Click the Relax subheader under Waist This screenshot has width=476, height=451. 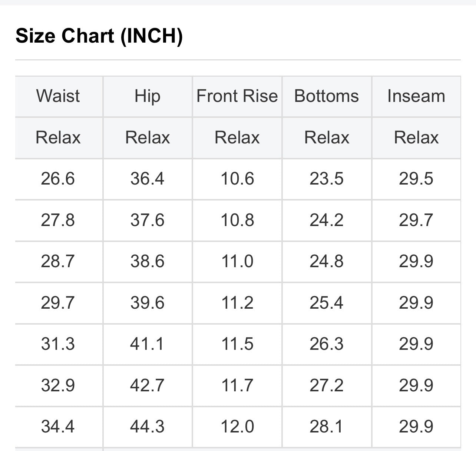[x=58, y=137]
